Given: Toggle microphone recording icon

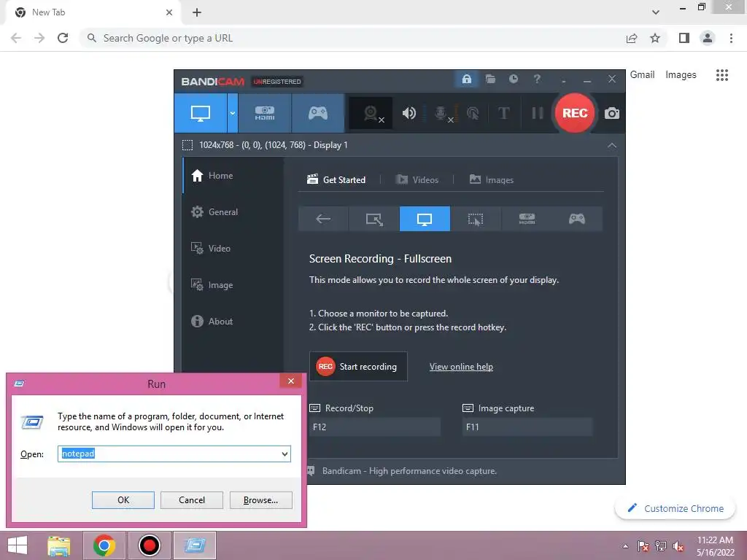Looking at the screenshot, I should tap(441, 113).
